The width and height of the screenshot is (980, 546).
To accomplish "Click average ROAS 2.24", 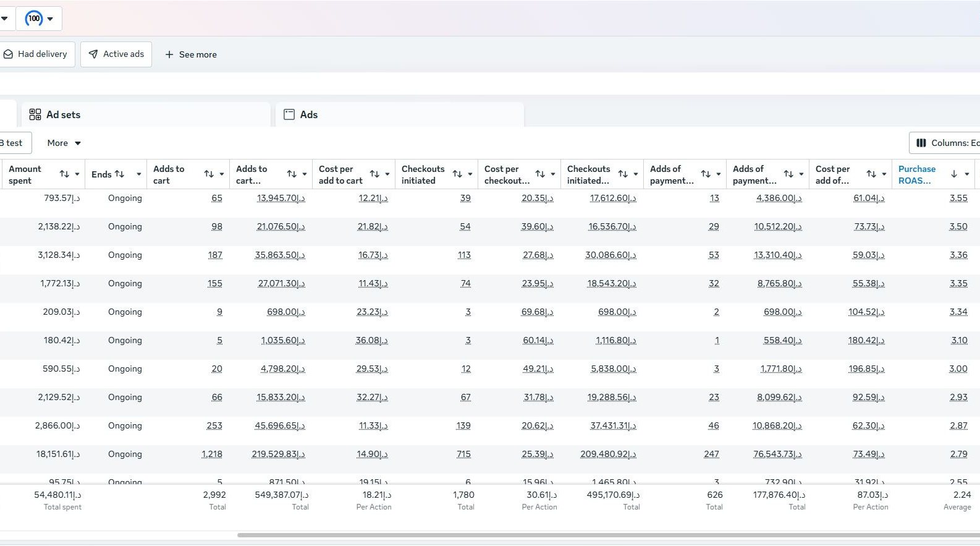I will pyautogui.click(x=962, y=495).
